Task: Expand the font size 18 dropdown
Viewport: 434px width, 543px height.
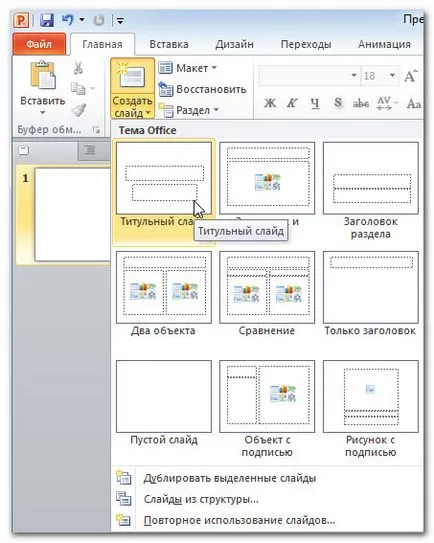Action: coord(392,75)
